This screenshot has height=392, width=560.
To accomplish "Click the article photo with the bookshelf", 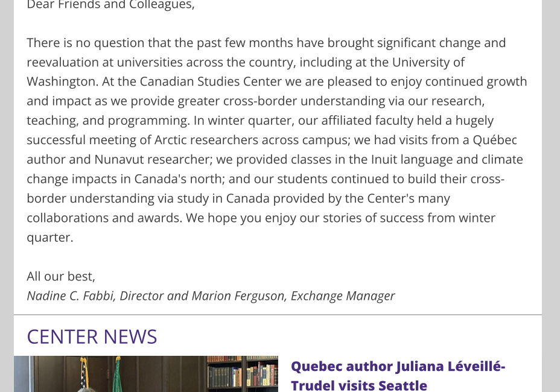I will tap(145, 374).
